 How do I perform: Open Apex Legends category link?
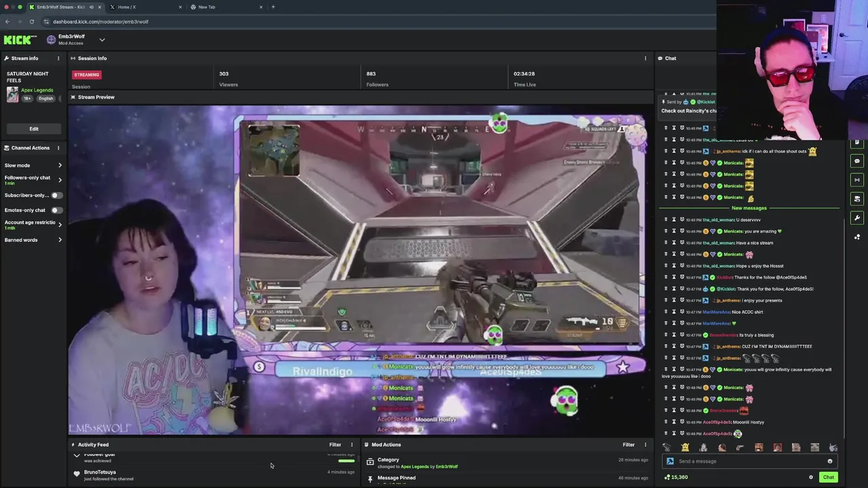[x=37, y=90]
